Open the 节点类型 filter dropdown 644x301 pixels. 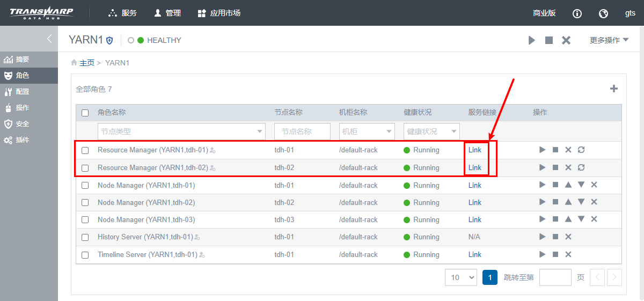pyautogui.click(x=181, y=131)
